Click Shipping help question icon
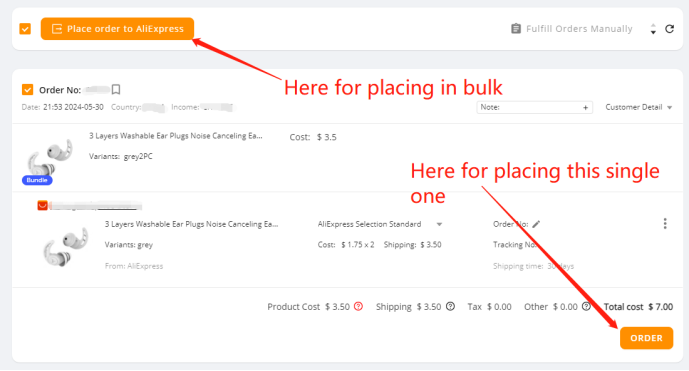 [450, 306]
